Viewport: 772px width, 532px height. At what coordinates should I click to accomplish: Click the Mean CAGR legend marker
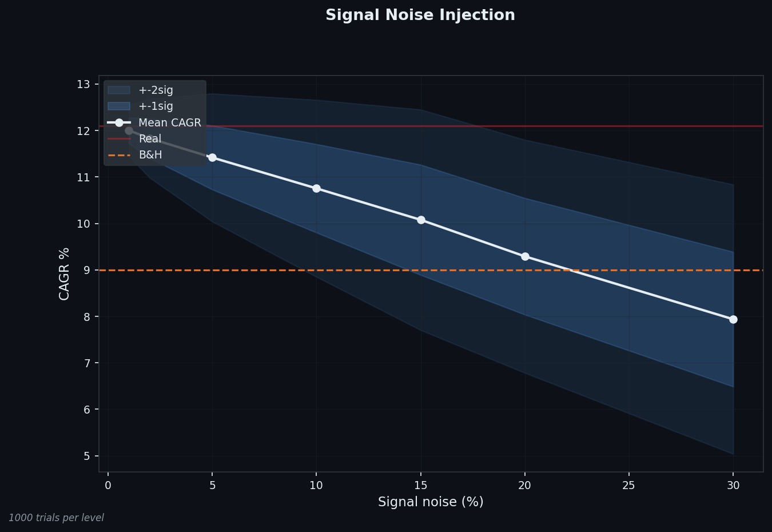point(119,122)
